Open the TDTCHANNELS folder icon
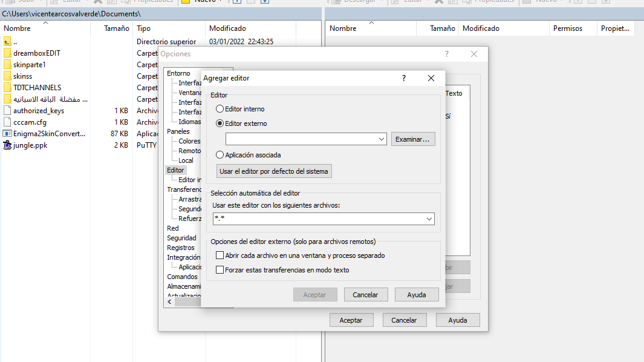This screenshot has width=644, height=362. pyautogui.click(x=7, y=88)
